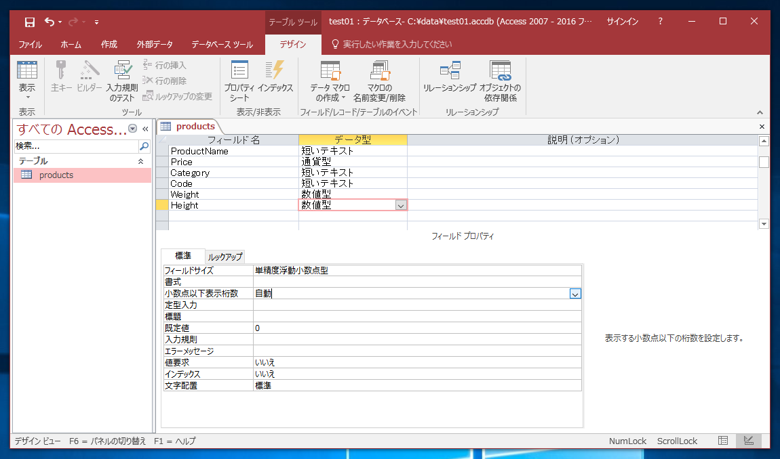Click the Code field name cell
This screenshot has height=459, width=780.
[x=233, y=184]
